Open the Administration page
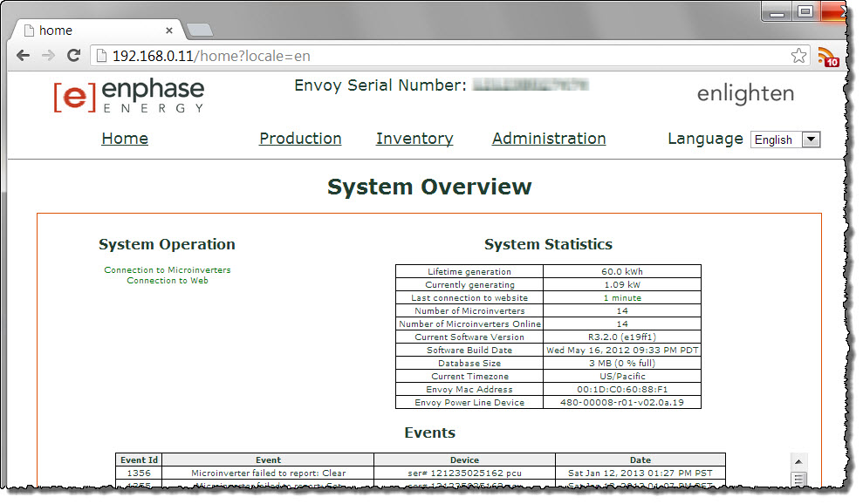 tap(548, 138)
